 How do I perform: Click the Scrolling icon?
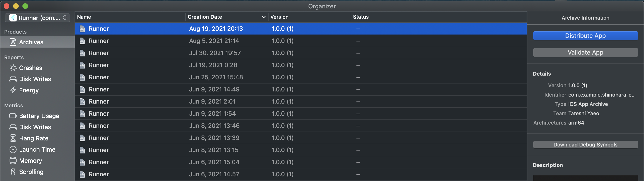13,172
